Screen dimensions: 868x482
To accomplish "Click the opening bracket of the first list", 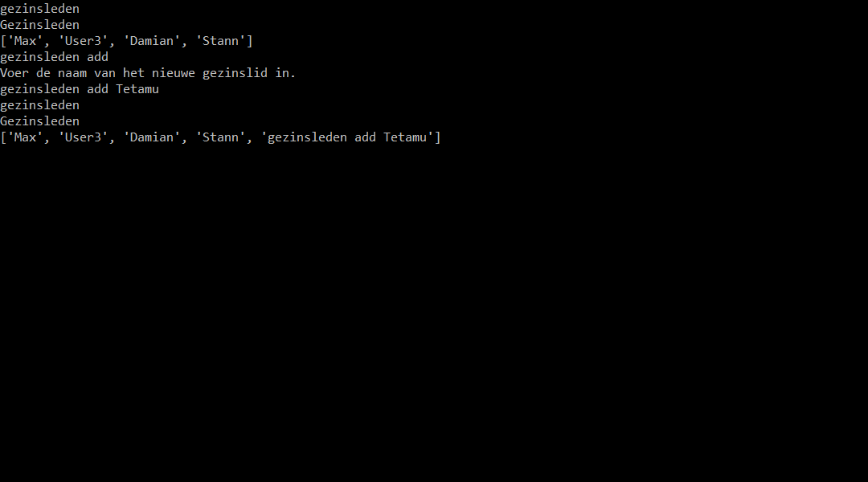I will [x=3, y=41].
